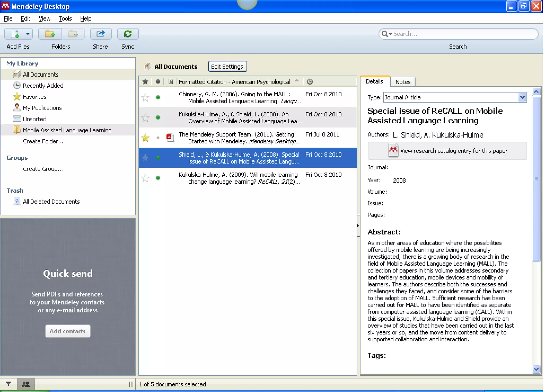This screenshot has width=543, height=392.
Task: Open the PDF icon for the Getting Started entry
Action: pos(170,137)
